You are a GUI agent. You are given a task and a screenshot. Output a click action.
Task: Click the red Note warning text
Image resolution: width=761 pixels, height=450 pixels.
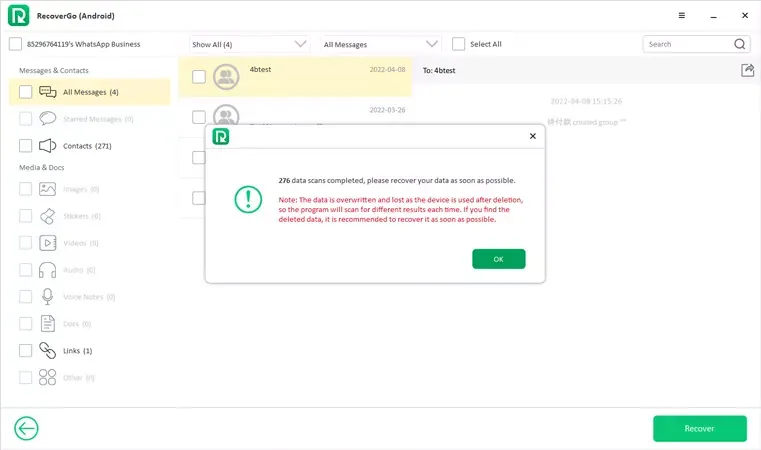(x=400, y=209)
